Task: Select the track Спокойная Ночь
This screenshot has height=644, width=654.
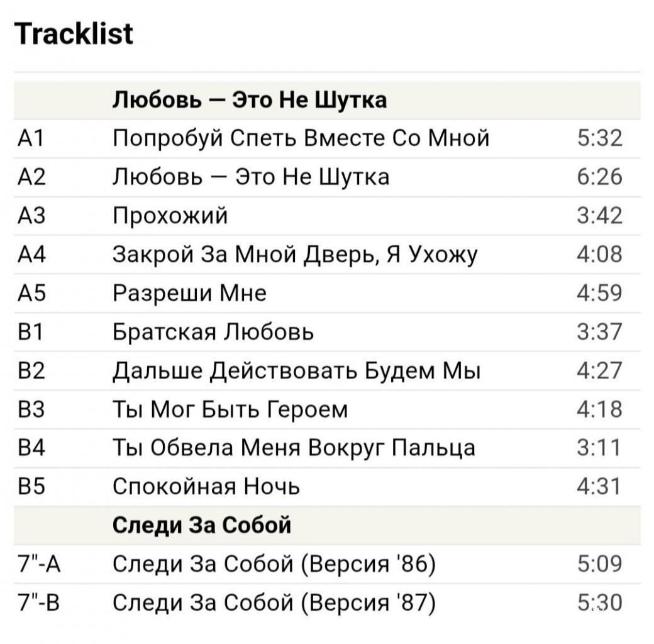Action: (x=206, y=486)
